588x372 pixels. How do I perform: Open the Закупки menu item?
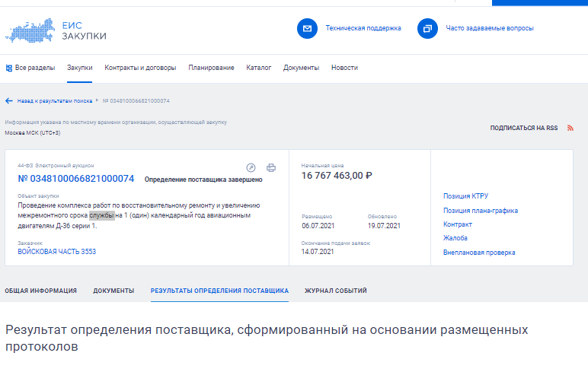(80, 68)
